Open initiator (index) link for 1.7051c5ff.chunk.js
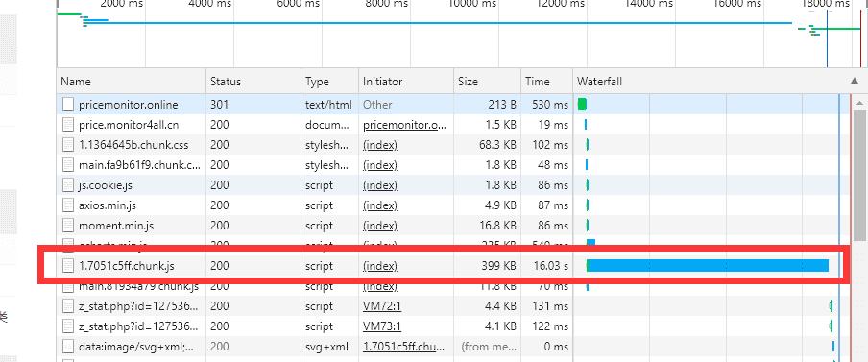Viewport: 868px width, 362px height. (x=380, y=266)
